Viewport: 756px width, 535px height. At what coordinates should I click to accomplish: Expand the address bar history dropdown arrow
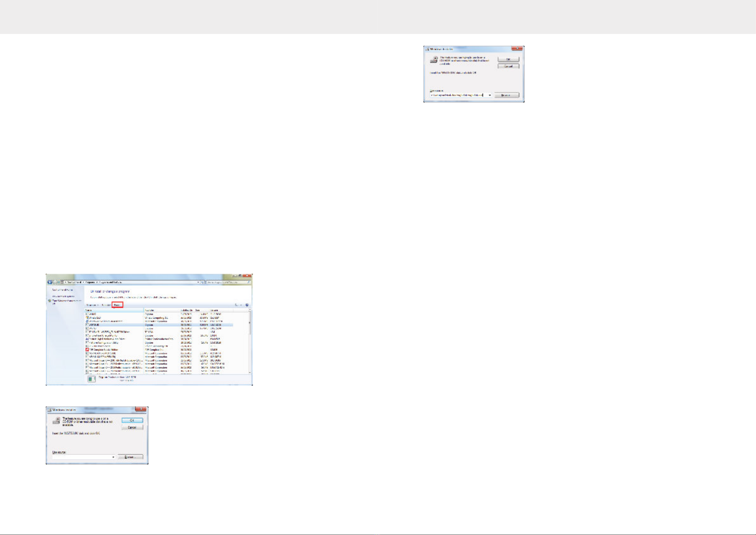tap(198, 282)
